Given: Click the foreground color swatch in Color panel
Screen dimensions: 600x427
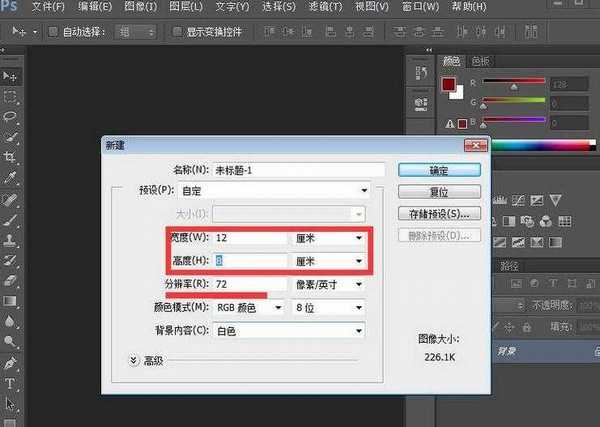Looking at the screenshot, I should point(448,84).
